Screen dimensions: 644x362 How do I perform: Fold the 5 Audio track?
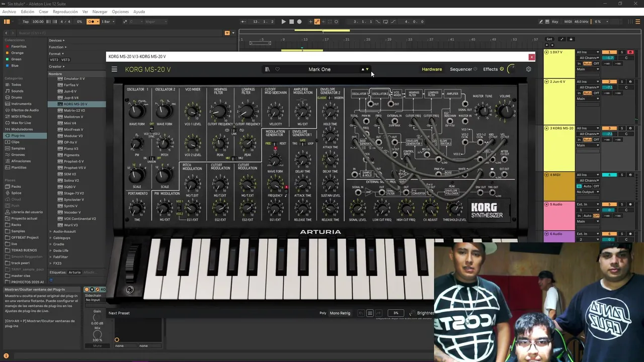pos(547,205)
